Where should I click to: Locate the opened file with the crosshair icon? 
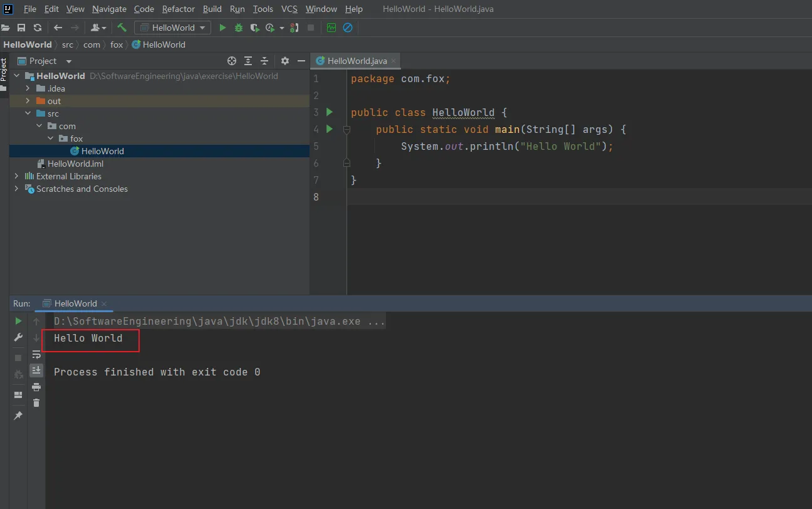[x=232, y=61]
